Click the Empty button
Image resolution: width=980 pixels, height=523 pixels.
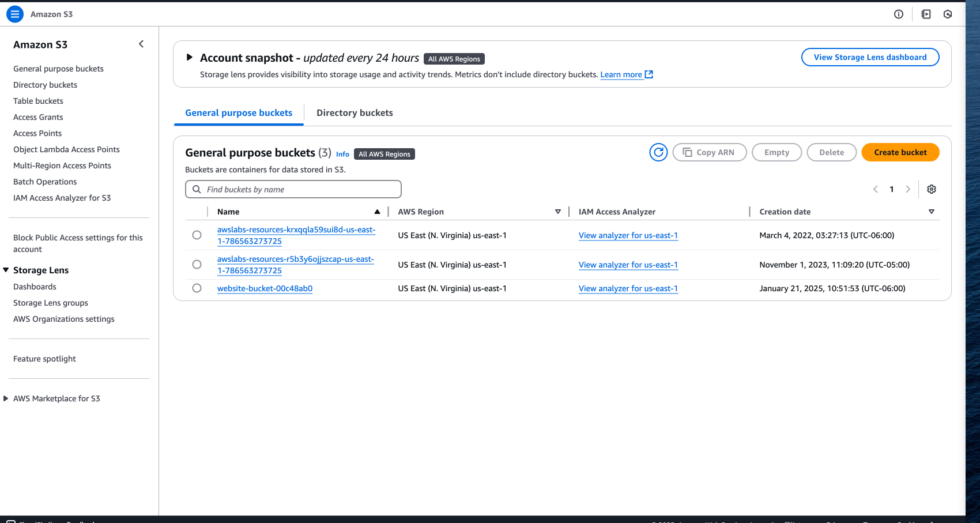(x=777, y=152)
